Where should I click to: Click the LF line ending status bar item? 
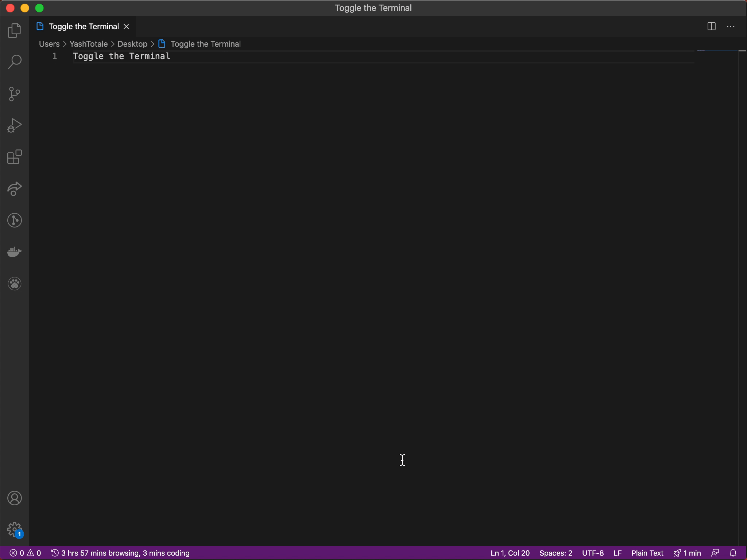tap(618, 553)
